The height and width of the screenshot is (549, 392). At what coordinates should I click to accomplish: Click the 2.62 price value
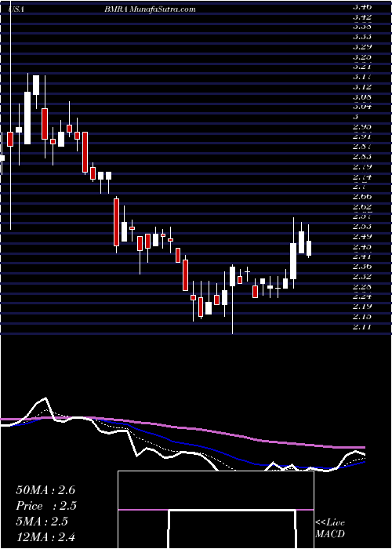point(361,206)
